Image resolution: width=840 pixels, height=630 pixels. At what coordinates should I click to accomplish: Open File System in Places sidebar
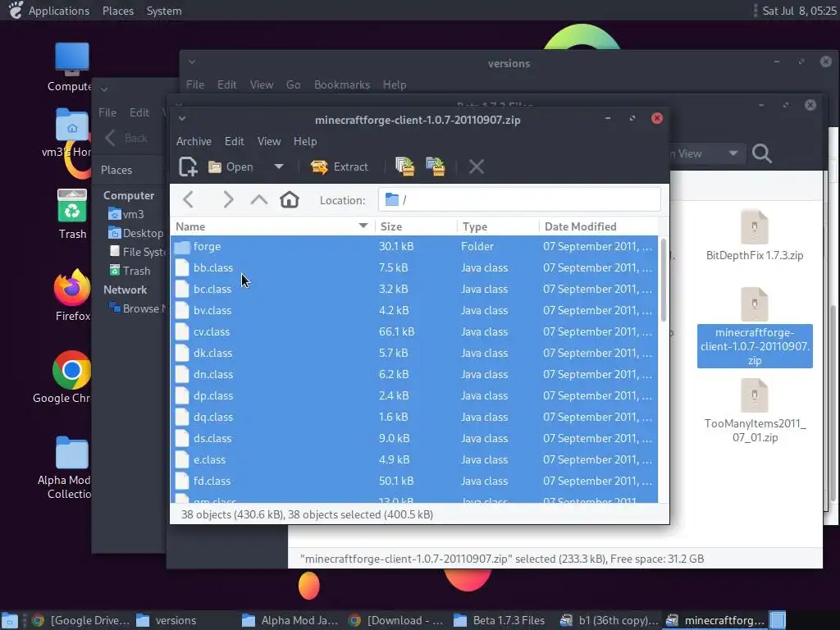(x=137, y=252)
